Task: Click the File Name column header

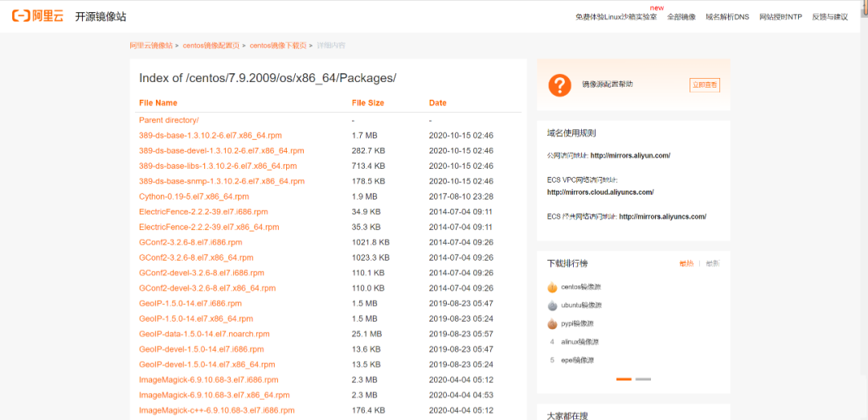Action: point(158,103)
